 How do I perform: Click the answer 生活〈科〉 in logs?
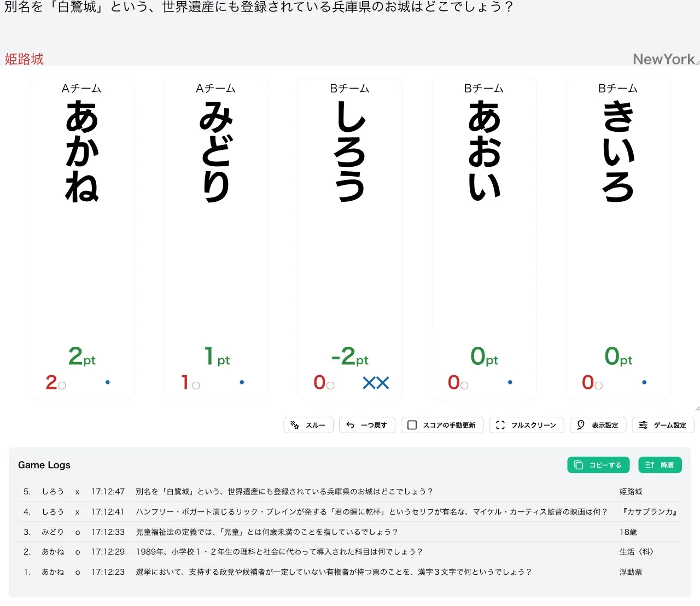(x=637, y=552)
